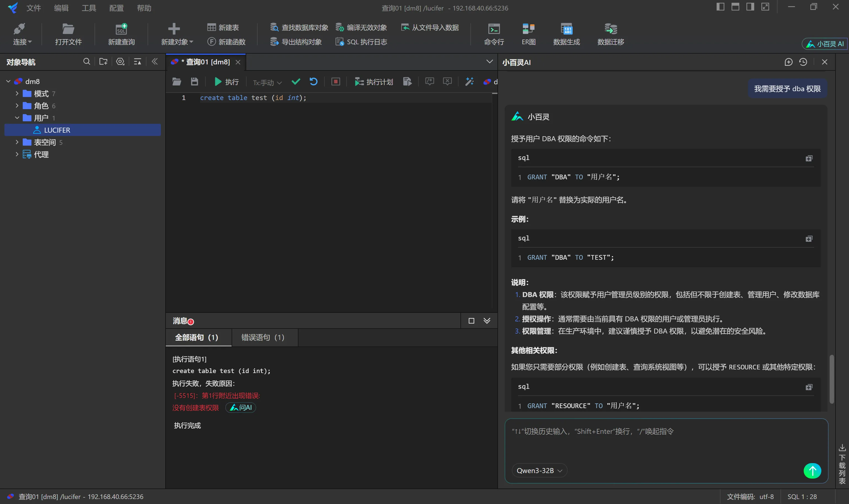Switch to the 错误语句 (1) tab

(263, 338)
